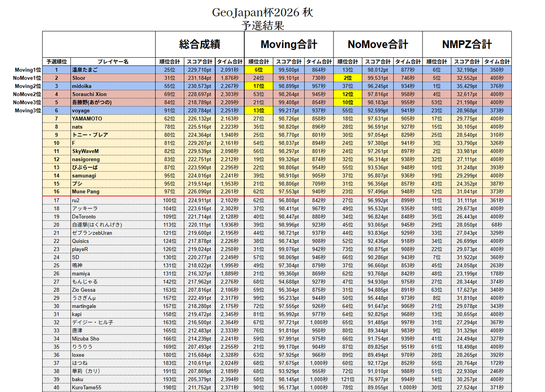Image resolution: width=545 pixels, height=392 pixels.
Task: Select player name 'Sloor'
Action: click(79, 78)
